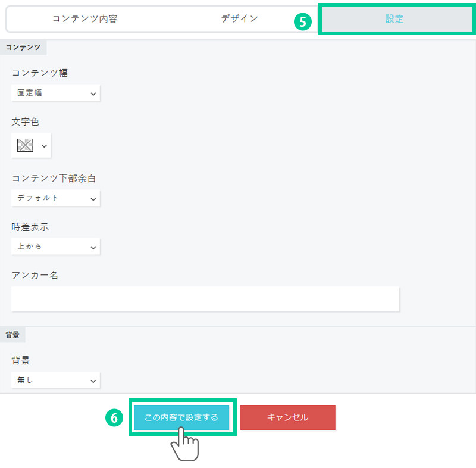Click the 時差表示 field label
The width and height of the screenshot is (476, 468).
30,227
